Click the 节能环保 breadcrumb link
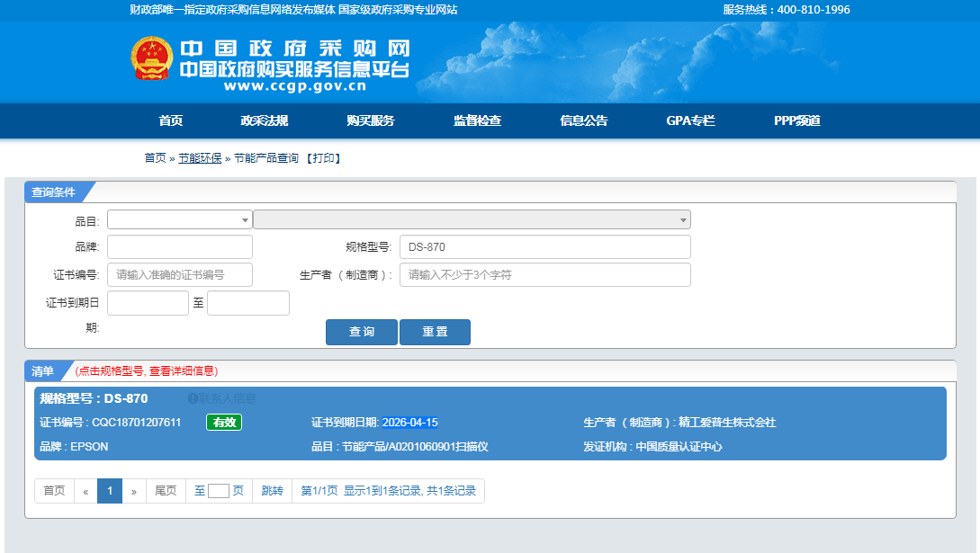980x553 pixels. point(200,158)
